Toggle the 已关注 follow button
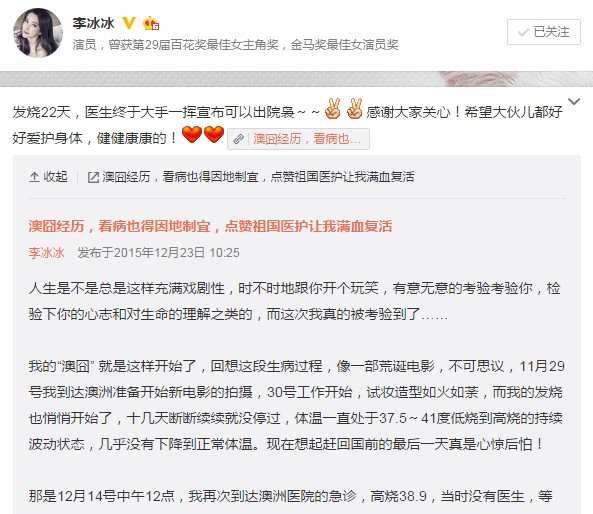 click(543, 32)
